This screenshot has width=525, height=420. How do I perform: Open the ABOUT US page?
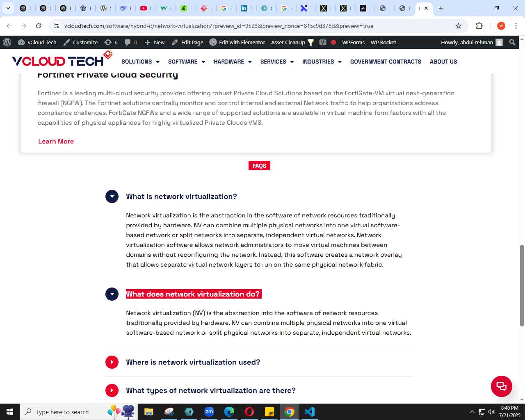pos(443,62)
